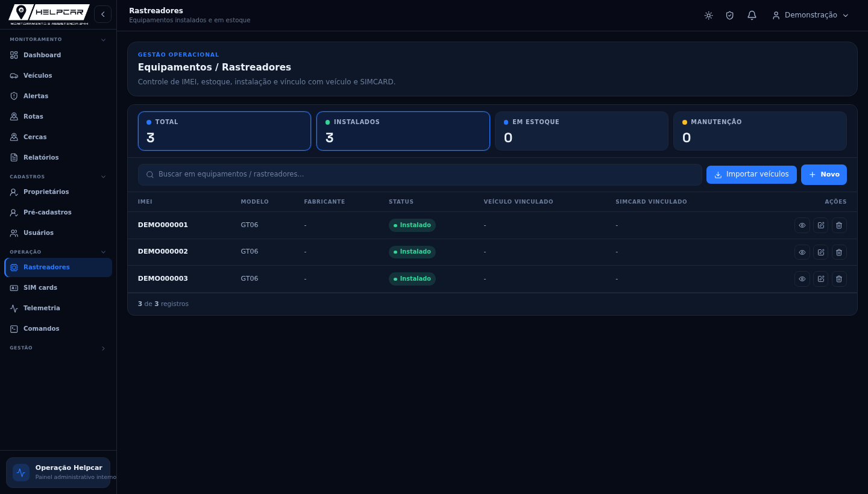Open Dashboard from the sidebar

click(58, 55)
